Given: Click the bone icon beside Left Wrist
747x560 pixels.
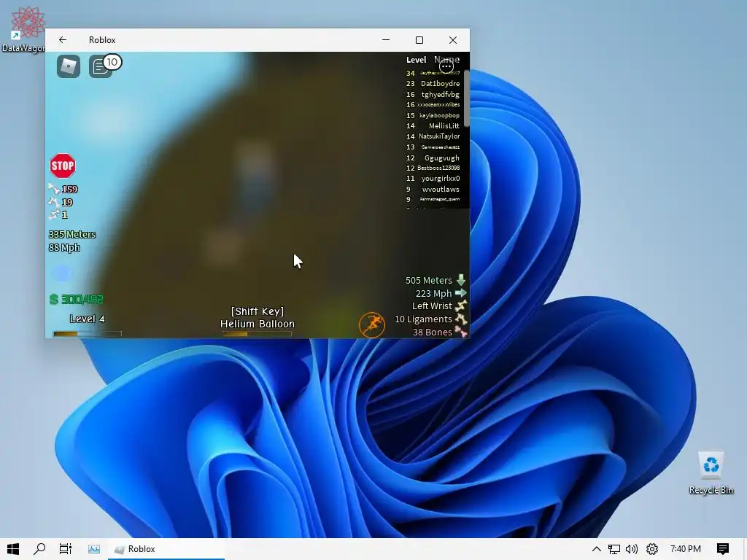Looking at the screenshot, I should point(461,306).
